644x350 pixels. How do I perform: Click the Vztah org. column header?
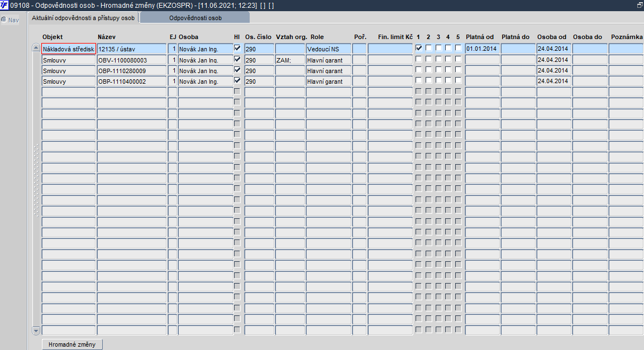click(x=292, y=37)
